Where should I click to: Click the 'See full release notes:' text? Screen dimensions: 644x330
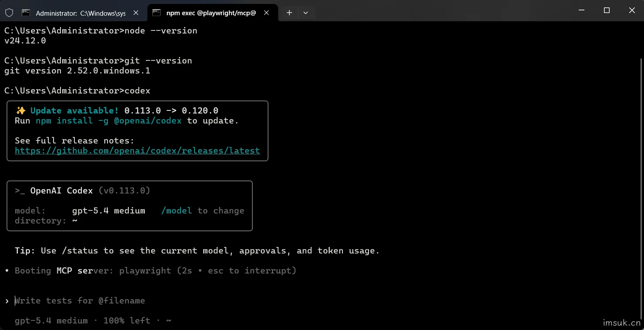coord(75,140)
